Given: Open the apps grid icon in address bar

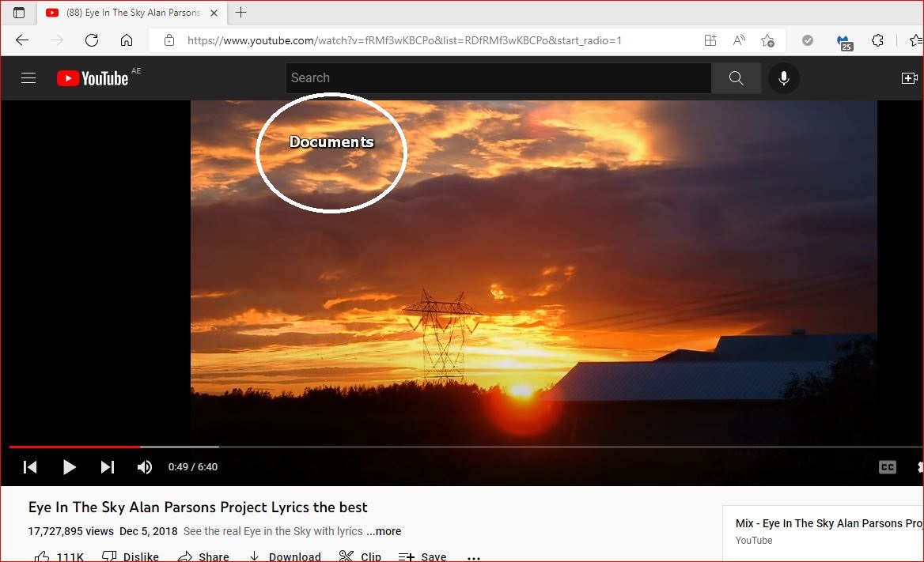Looking at the screenshot, I should [710, 40].
